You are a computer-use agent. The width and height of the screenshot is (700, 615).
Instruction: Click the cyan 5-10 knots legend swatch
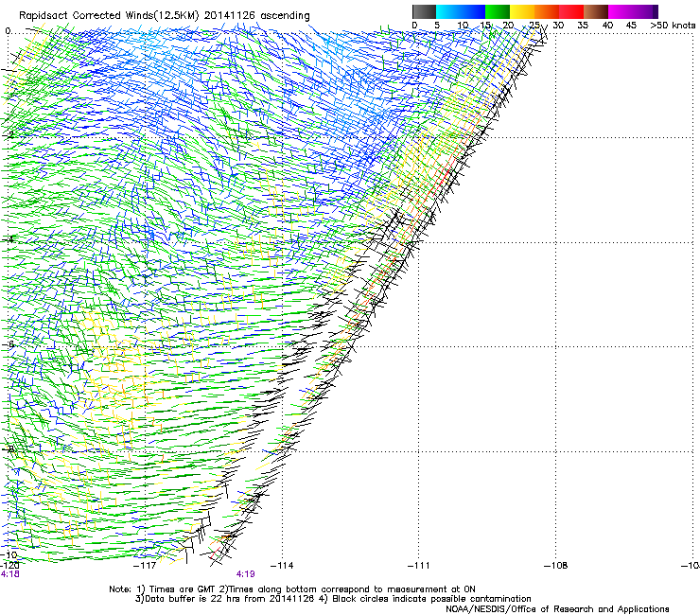click(448, 11)
